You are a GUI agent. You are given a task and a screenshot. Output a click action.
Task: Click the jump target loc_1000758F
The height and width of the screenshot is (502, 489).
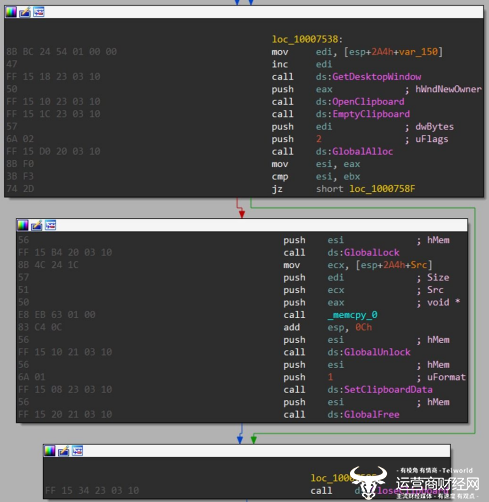[382, 189]
